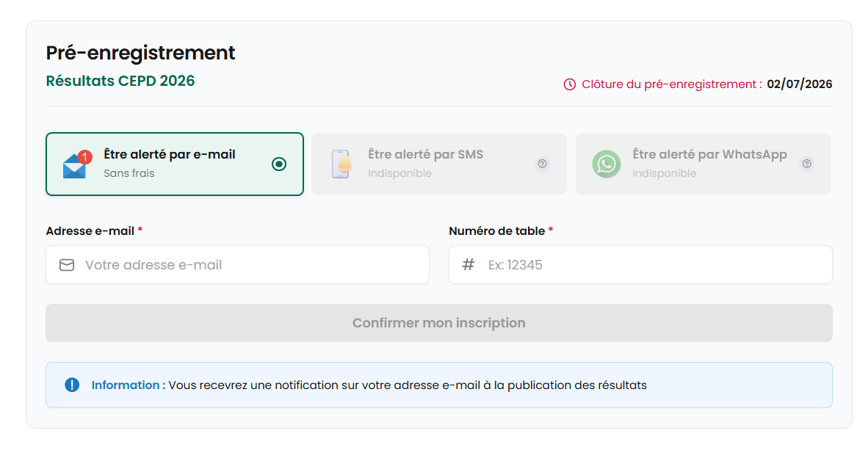Viewport: 868px width, 450px height.
Task: Click the 'Adresse e-mail' field label
Action: pyautogui.click(x=90, y=231)
